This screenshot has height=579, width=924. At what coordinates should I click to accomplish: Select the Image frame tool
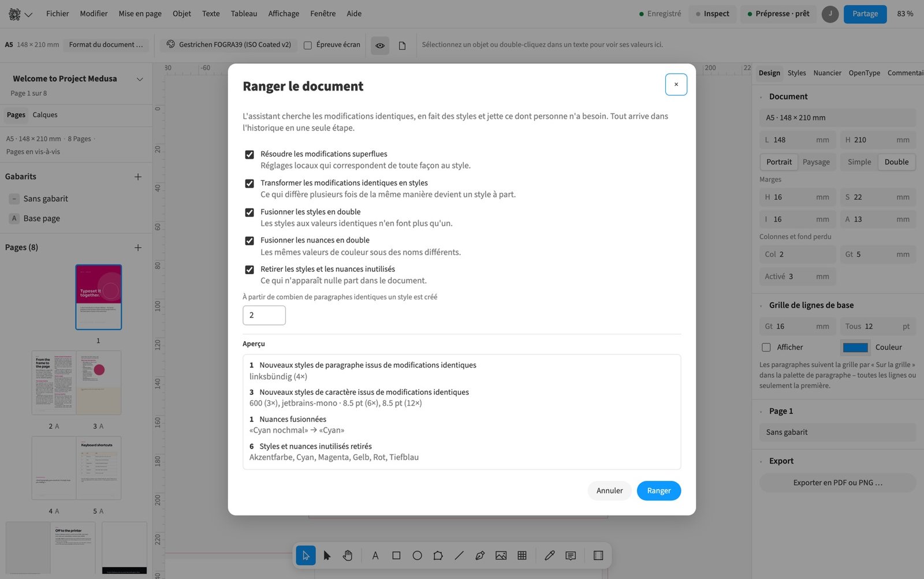point(501,555)
